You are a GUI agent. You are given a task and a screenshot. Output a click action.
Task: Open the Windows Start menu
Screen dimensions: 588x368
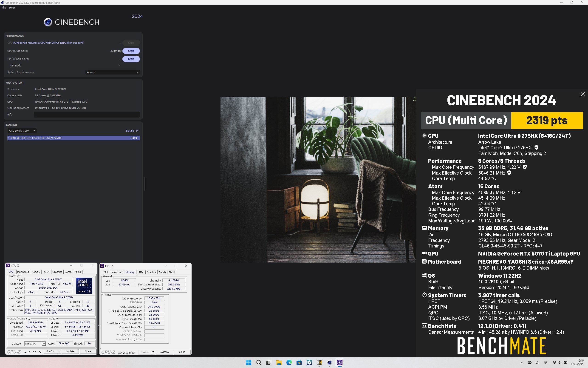(x=249, y=363)
